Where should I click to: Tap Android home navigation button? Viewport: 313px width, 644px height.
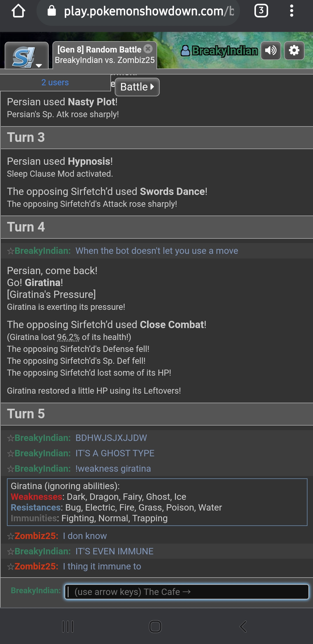point(155,626)
